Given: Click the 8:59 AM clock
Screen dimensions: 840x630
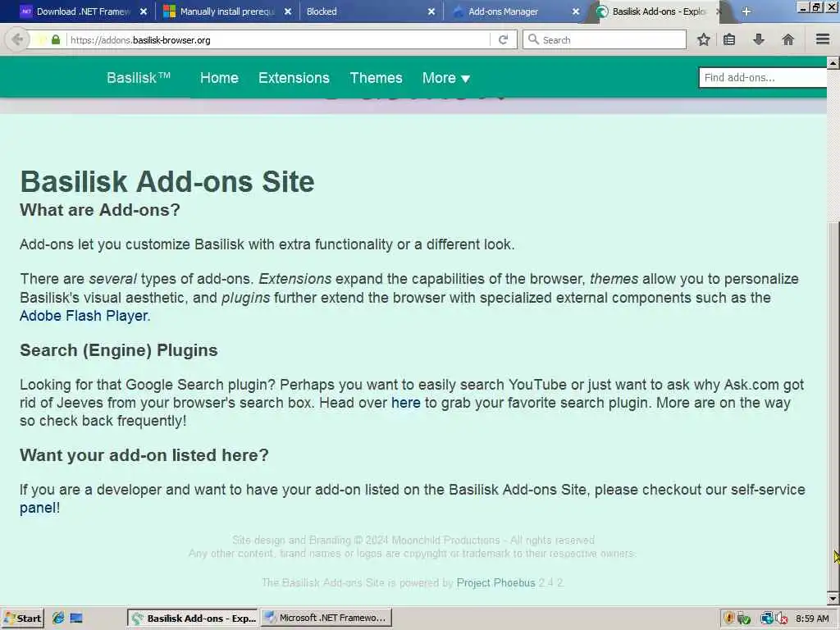Looking at the screenshot, I should tap(812, 619).
